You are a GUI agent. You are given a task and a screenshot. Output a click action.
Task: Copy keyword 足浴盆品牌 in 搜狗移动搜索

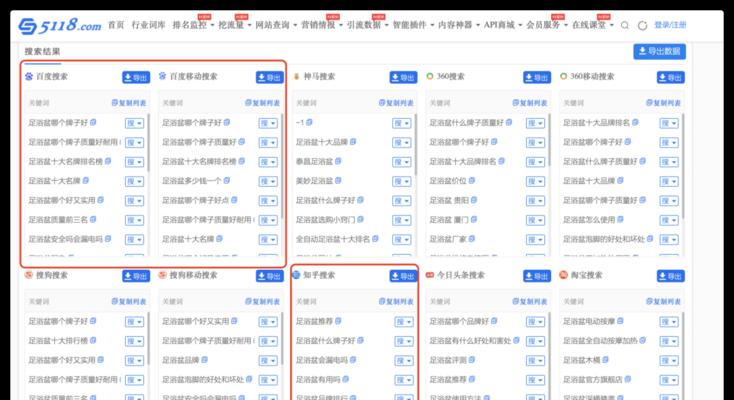click(205, 360)
